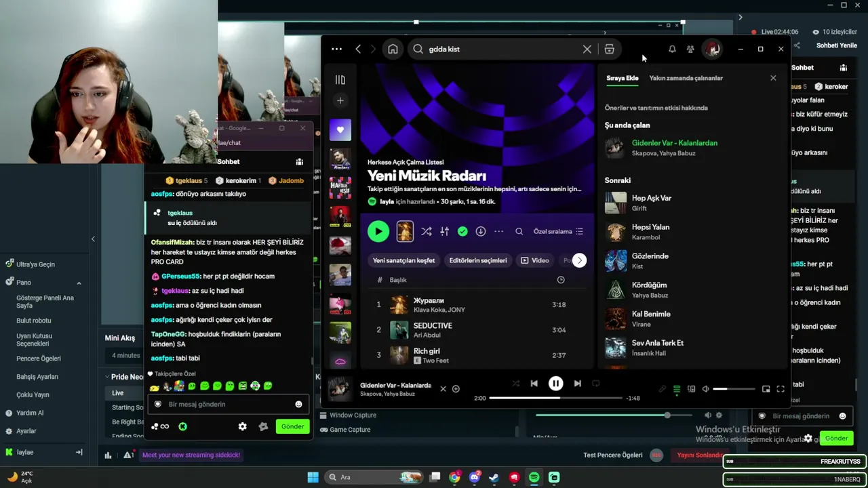Select Yeni sanatçıları keşfet filter chip
The width and height of the screenshot is (868, 488).
point(403,260)
